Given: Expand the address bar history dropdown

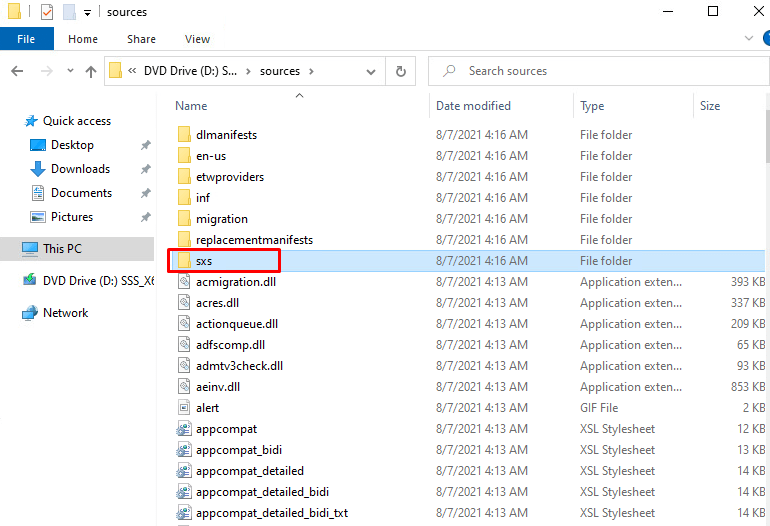Looking at the screenshot, I should pos(372,71).
